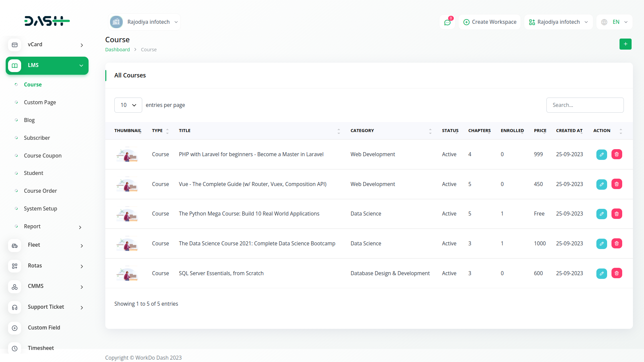Open the entries per page dropdown
Screen dimensions: 644x362
point(128,105)
